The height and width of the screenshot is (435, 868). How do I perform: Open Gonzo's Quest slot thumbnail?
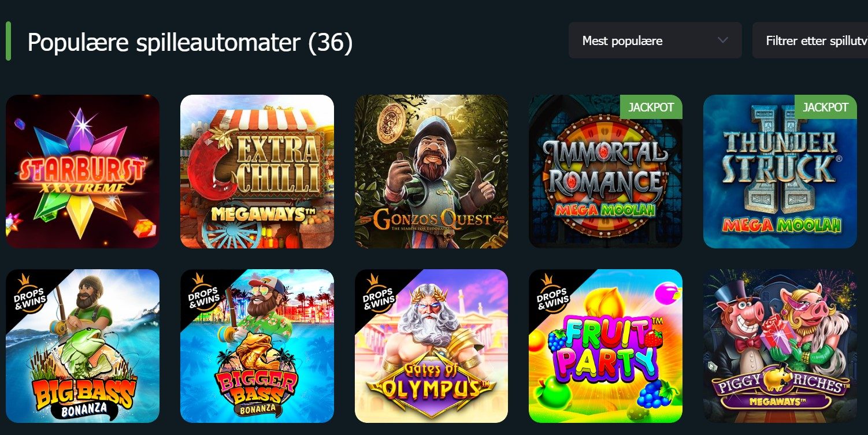tap(431, 172)
